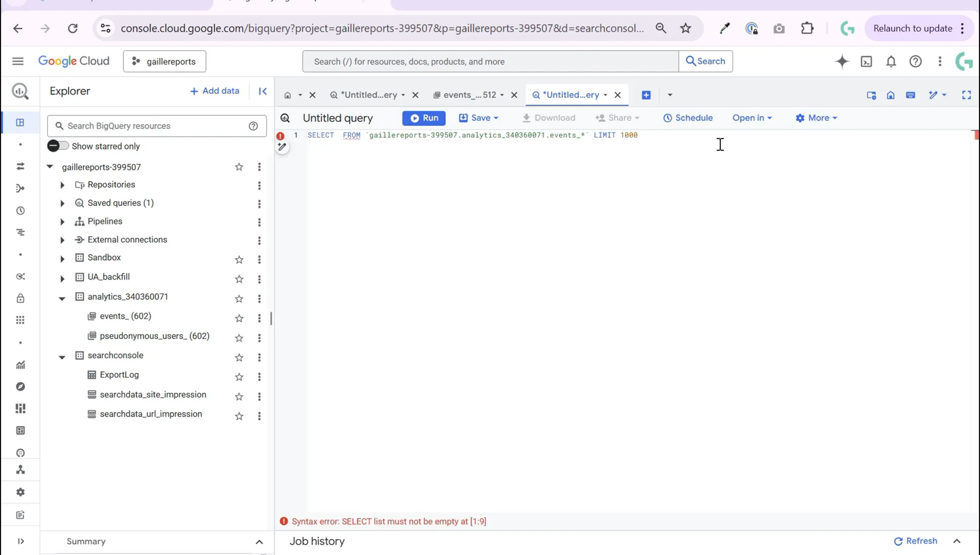Click Refresh in Job history
This screenshot has width=980, height=555.
point(916,541)
